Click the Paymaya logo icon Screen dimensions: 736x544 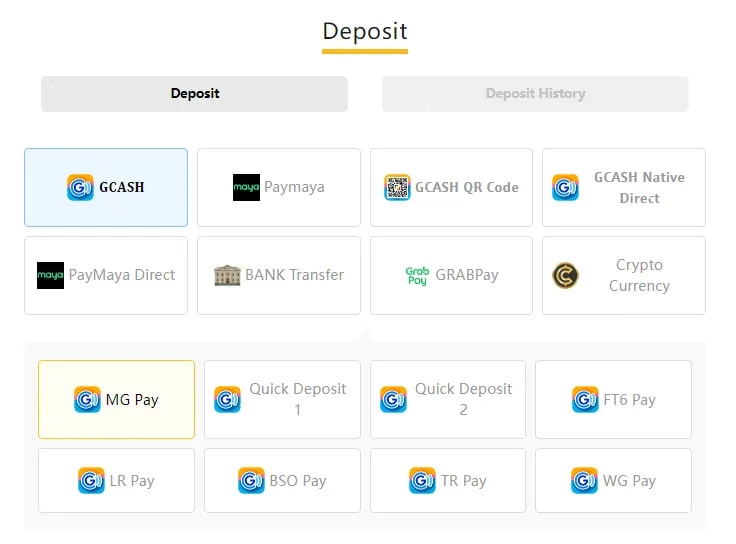pyautogui.click(x=246, y=187)
